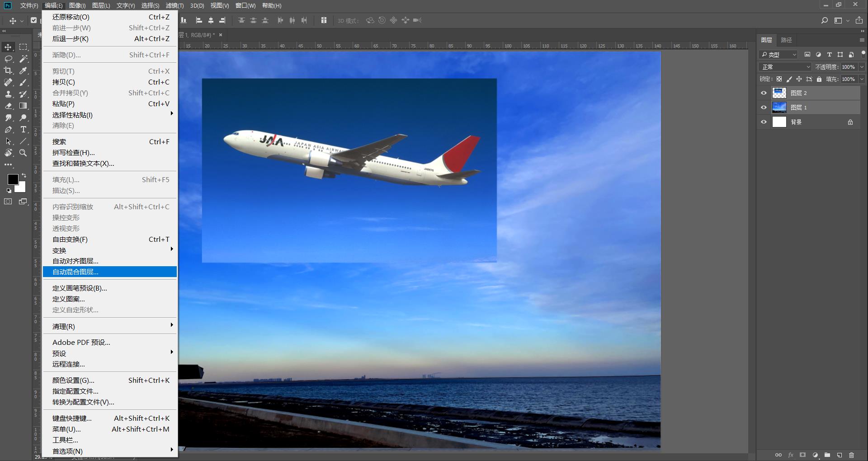868x461 pixels.
Task: Select the Brush tool
Action: (23, 82)
